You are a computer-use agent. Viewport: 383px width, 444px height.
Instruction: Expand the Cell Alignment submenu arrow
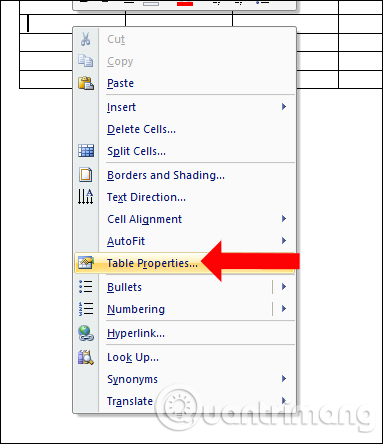point(284,219)
